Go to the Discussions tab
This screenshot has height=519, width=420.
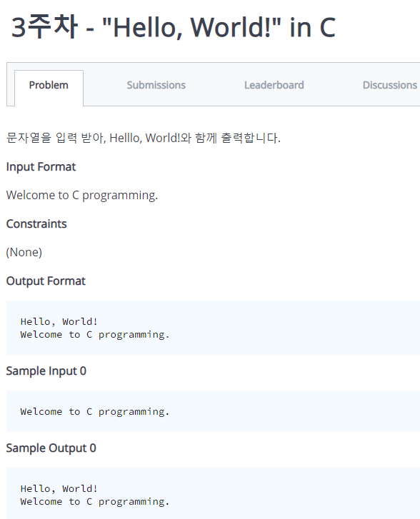click(389, 86)
